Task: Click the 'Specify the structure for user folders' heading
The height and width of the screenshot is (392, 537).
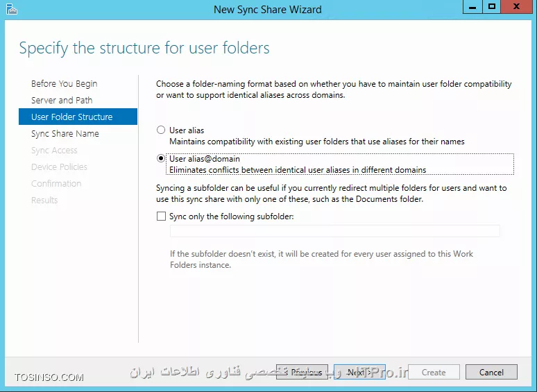Action: 144,48
